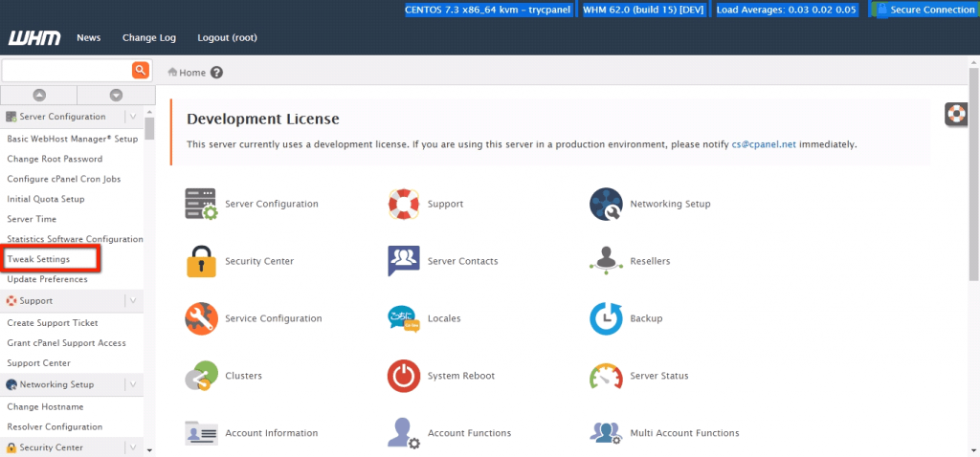Open Resolver Configuration in sidebar
Image resolution: width=980 pixels, height=457 pixels.
click(55, 427)
